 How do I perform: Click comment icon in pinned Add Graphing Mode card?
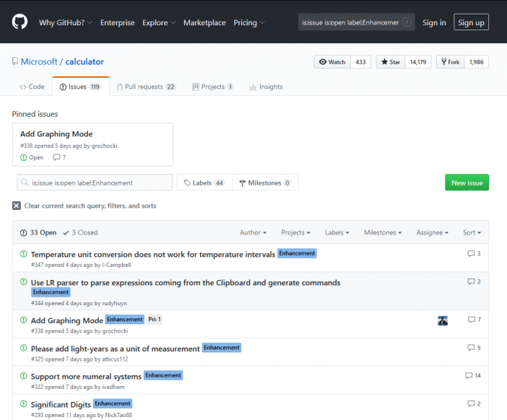click(x=56, y=157)
